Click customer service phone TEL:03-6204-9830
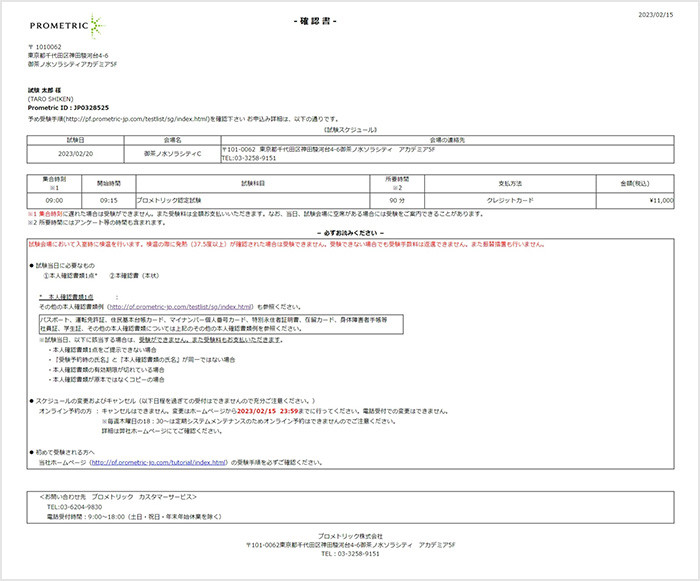The height and width of the screenshot is (581, 700). [74, 507]
